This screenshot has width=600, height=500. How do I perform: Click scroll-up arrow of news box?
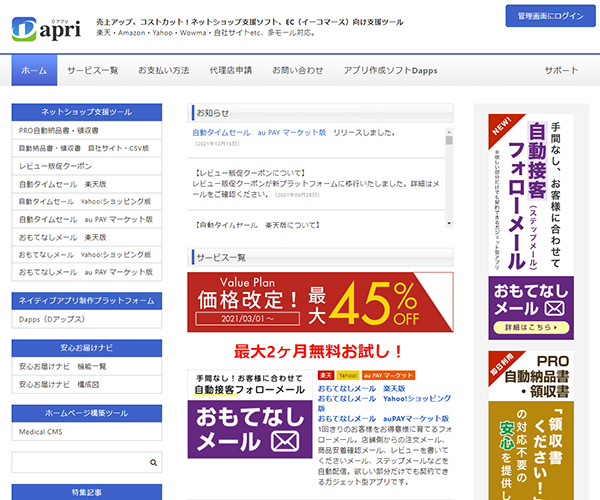click(x=449, y=131)
